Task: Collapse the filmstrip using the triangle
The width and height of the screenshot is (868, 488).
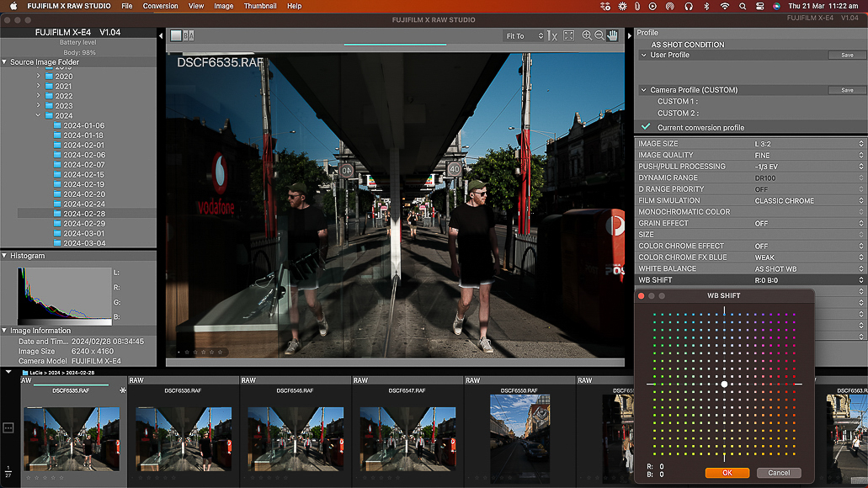Action: (8, 372)
